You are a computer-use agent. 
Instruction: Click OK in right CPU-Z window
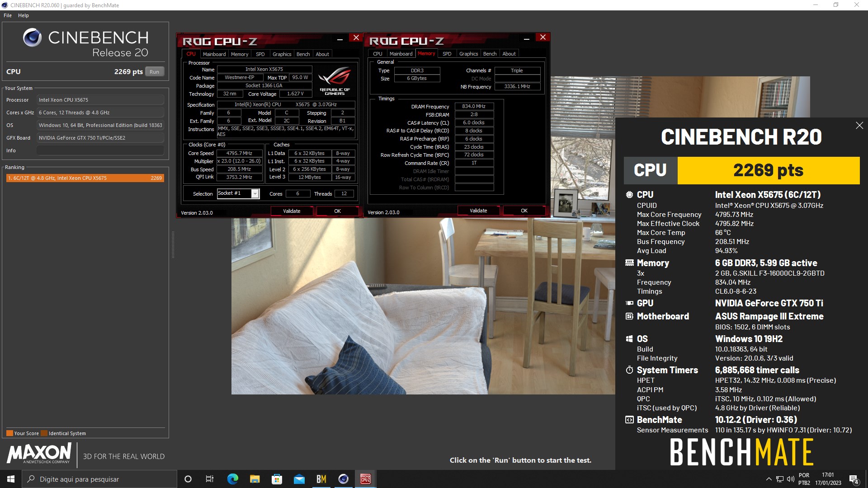(524, 211)
